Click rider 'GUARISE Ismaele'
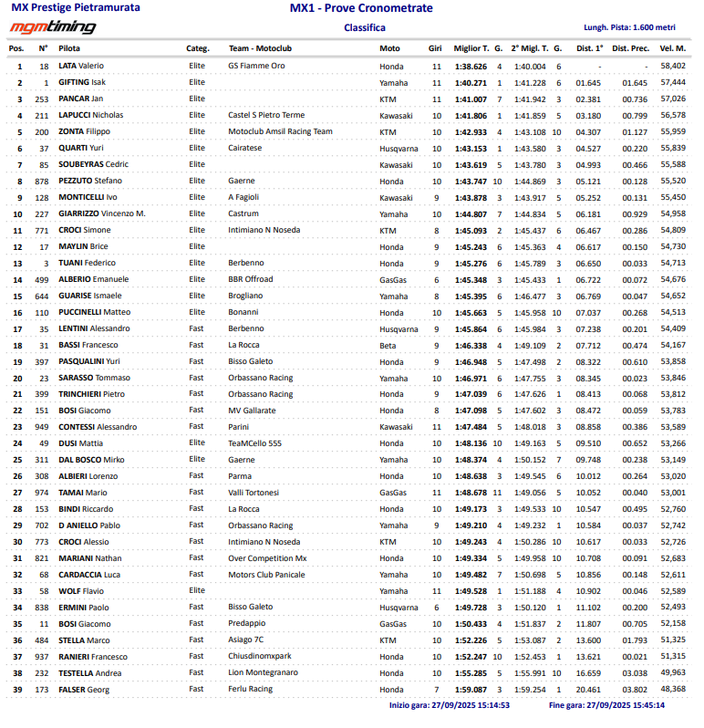 point(90,296)
